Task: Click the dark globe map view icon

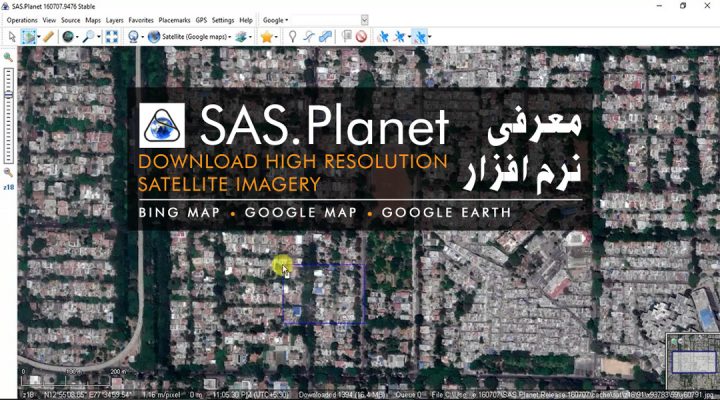Action: pos(68,37)
